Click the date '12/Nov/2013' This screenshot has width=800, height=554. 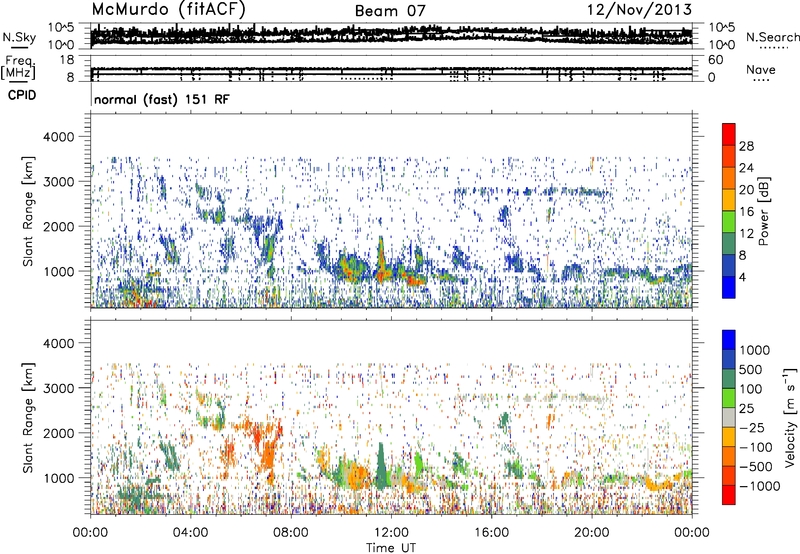tap(639, 10)
